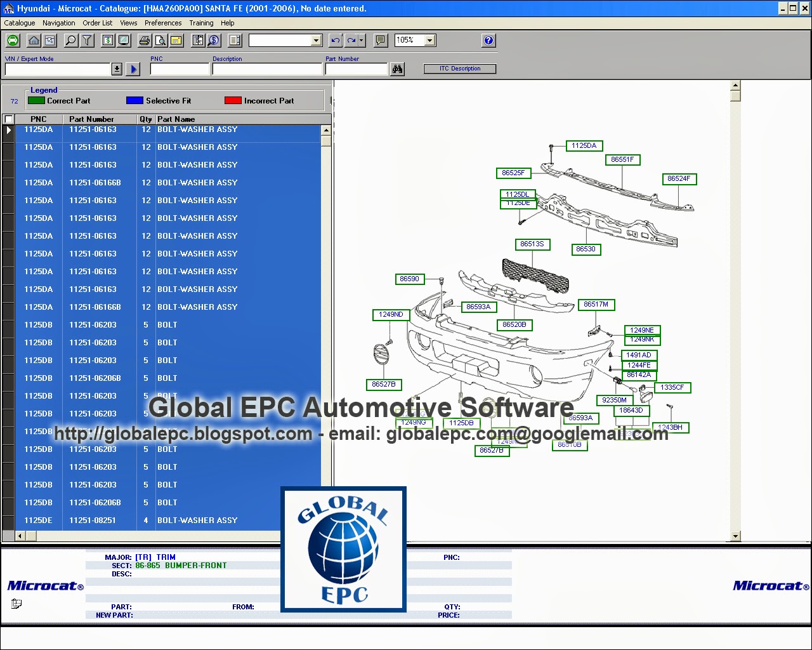Select the Home toolbar icon
The width and height of the screenshot is (812, 650).
pos(33,40)
